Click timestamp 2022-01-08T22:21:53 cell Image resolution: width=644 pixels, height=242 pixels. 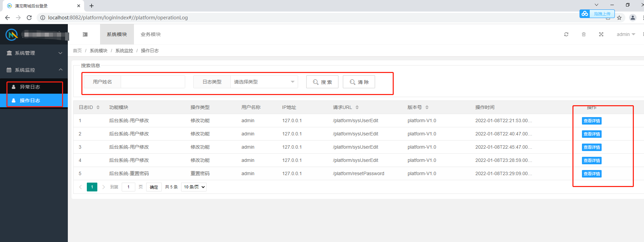click(504, 120)
